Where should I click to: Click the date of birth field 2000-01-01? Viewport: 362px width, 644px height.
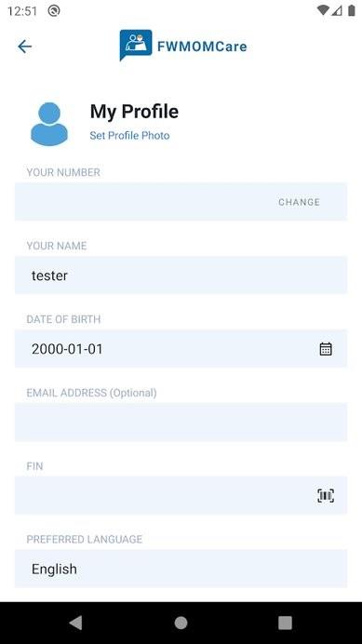click(181, 349)
